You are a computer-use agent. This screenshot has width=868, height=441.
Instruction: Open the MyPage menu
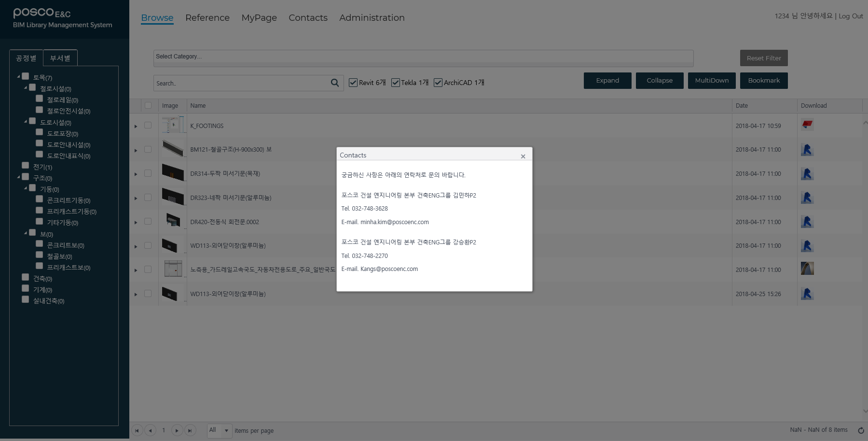coord(259,18)
